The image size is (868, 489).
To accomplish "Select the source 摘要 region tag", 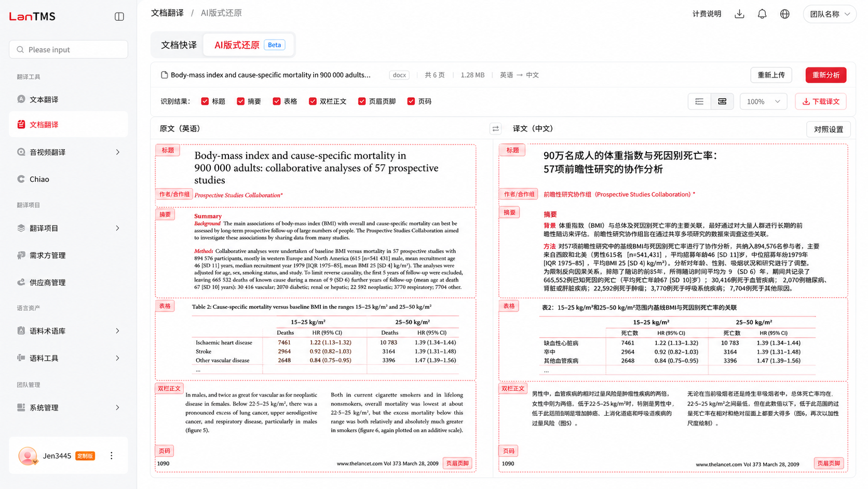I will point(165,215).
